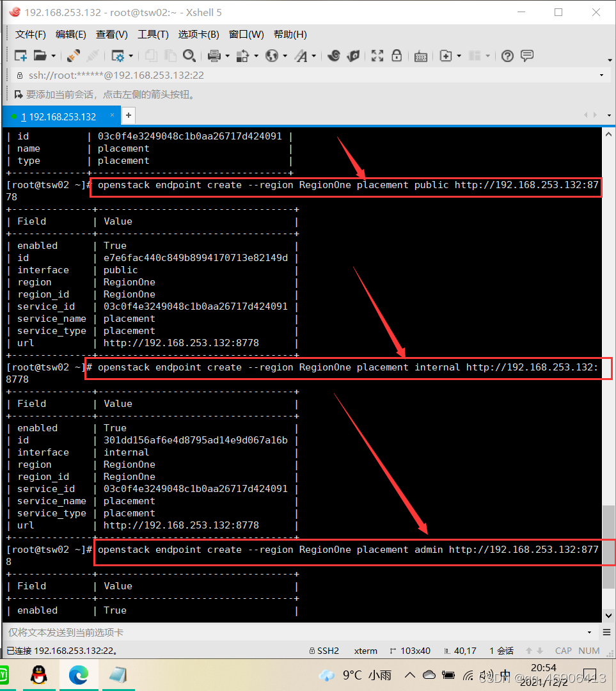Click the Find magnifier icon

coord(189,56)
